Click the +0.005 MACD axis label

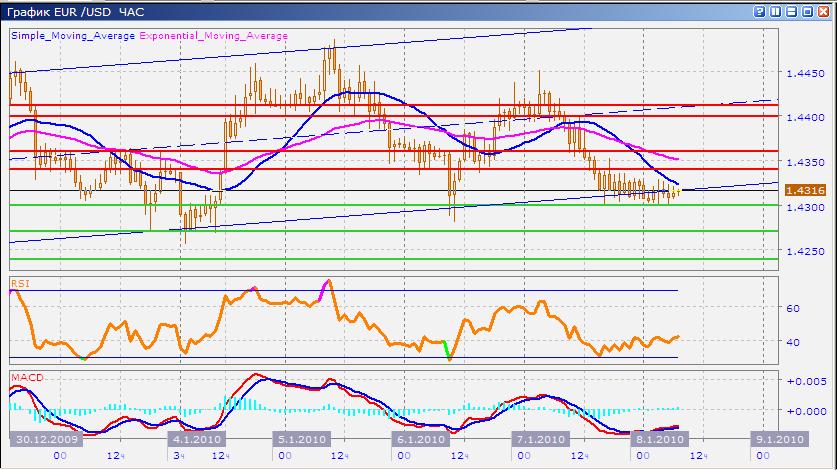(805, 381)
